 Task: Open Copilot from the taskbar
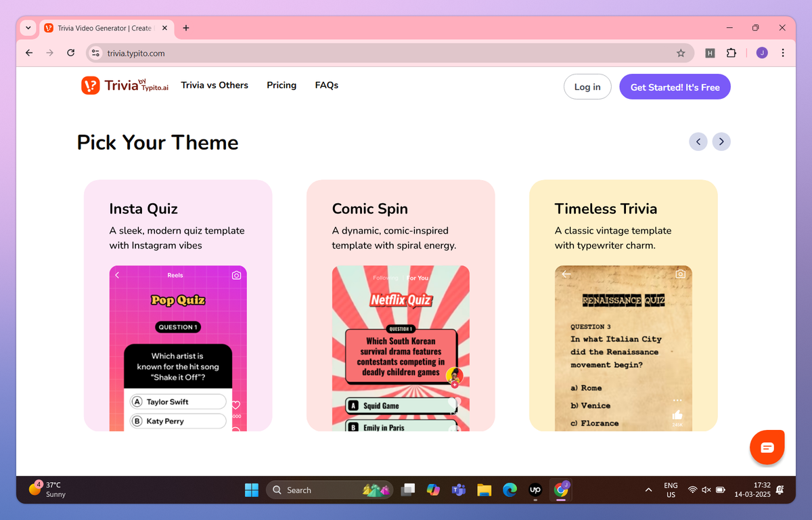433,490
